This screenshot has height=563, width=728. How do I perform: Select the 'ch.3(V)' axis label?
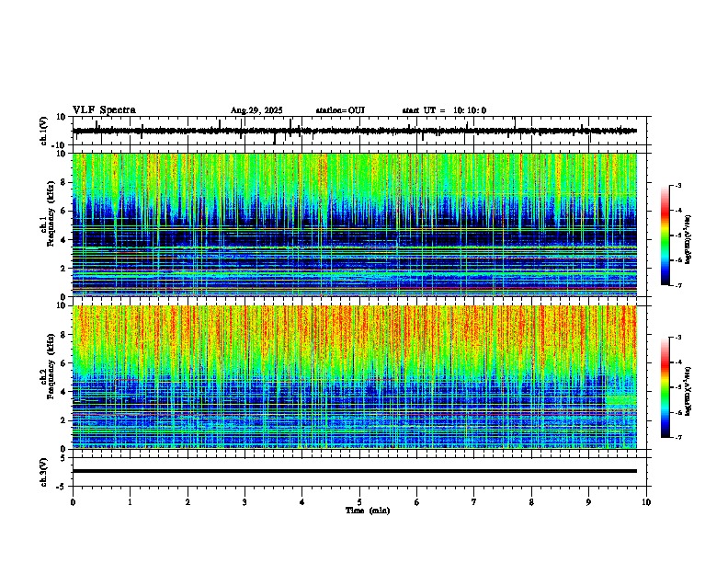44,472
